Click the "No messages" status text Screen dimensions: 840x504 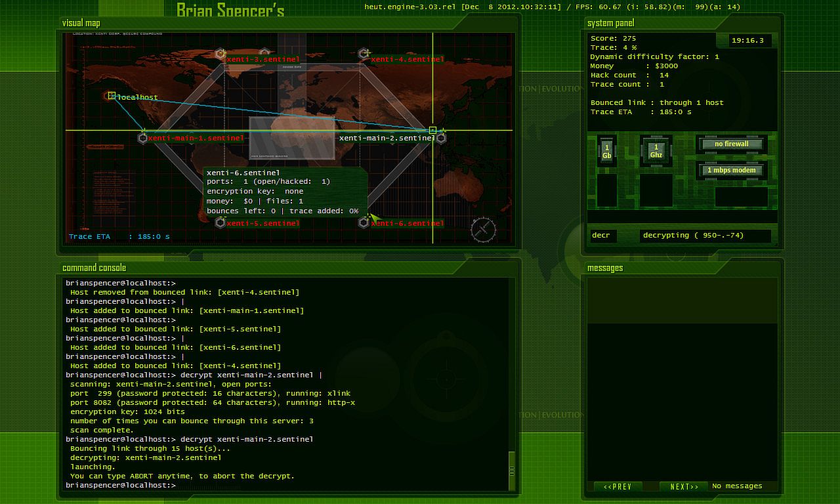[737, 486]
